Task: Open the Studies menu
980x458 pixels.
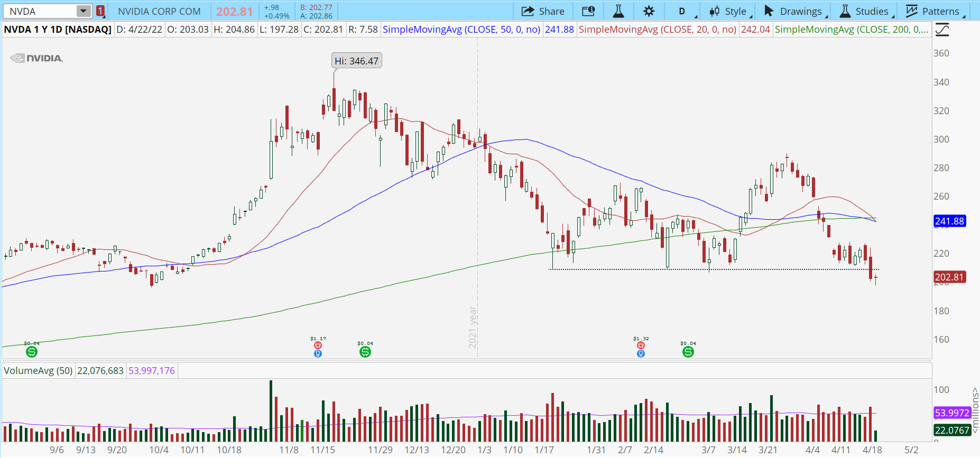Action: pyautogui.click(x=865, y=11)
